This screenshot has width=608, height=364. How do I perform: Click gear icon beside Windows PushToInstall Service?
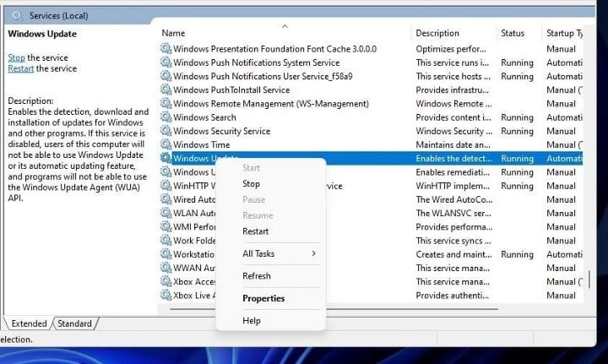(166, 90)
